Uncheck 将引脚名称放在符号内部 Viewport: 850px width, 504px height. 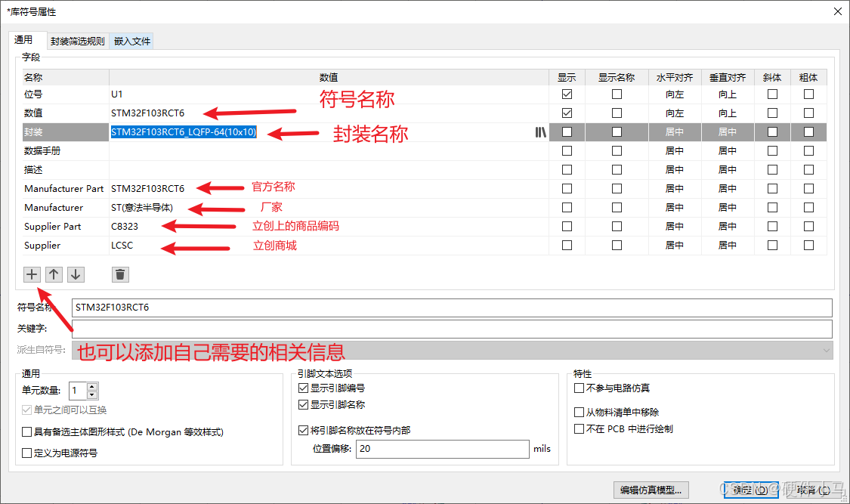pyautogui.click(x=303, y=430)
